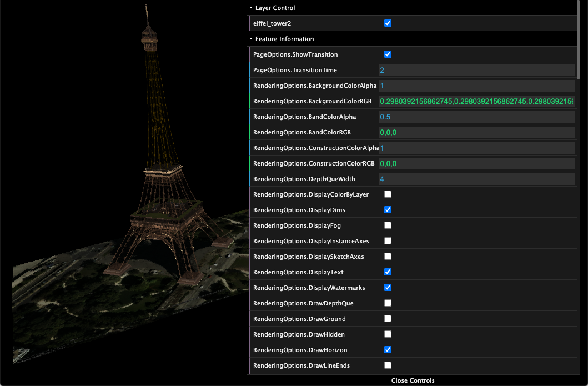Image resolution: width=588 pixels, height=386 pixels.
Task: Turn off RenderingOptions.DisplayWatermarks checkbox
Action: pos(388,288)
